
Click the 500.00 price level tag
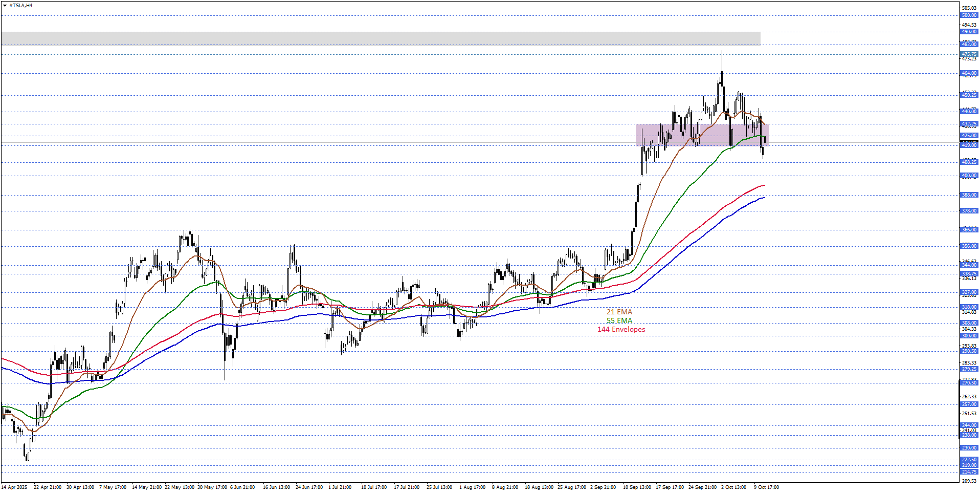coord(969,15)
